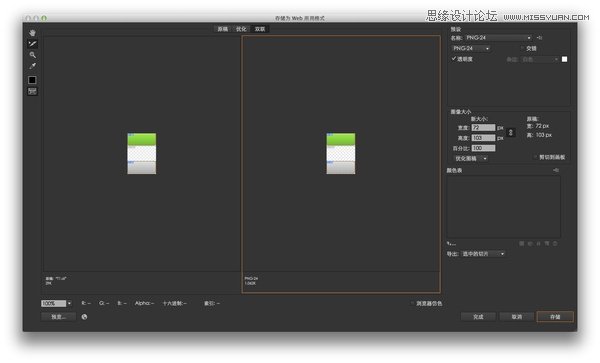The image size is (600, 363).
Task: Click the white matte color swatch
Action: pos(564,59)
